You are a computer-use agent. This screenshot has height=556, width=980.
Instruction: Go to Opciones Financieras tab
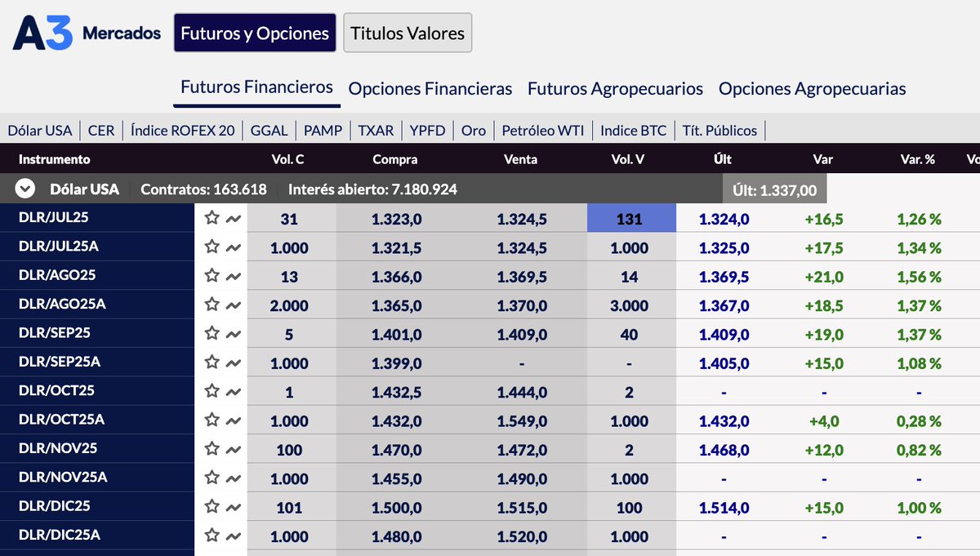pos(430,88)
